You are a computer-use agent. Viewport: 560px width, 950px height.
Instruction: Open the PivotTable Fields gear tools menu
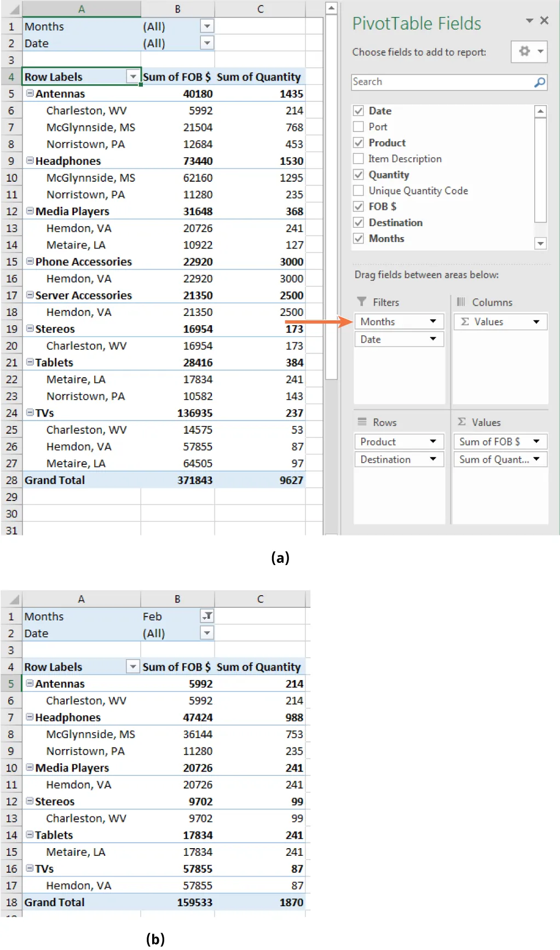click(528, 51)
